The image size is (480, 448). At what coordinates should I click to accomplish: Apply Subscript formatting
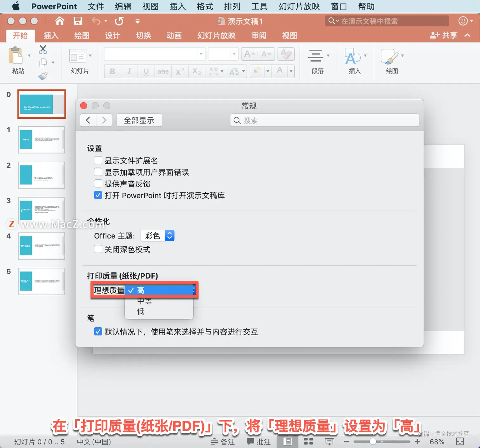click(197, 71)
